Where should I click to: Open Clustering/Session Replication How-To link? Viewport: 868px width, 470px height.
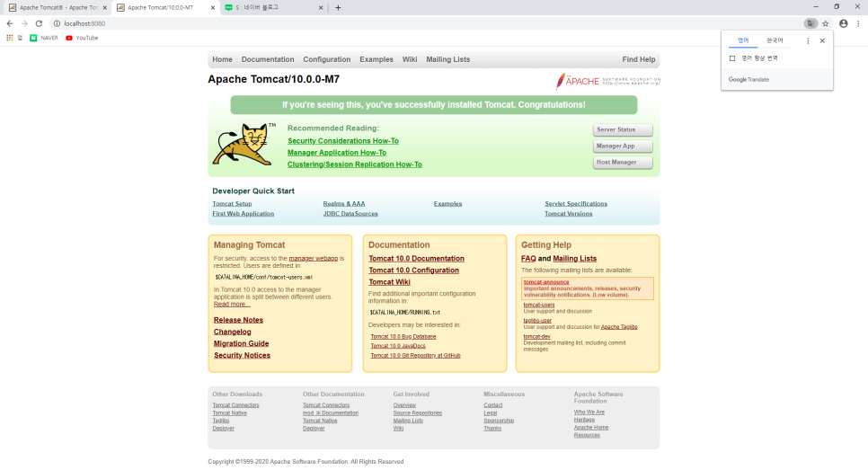tap(354, 164)
